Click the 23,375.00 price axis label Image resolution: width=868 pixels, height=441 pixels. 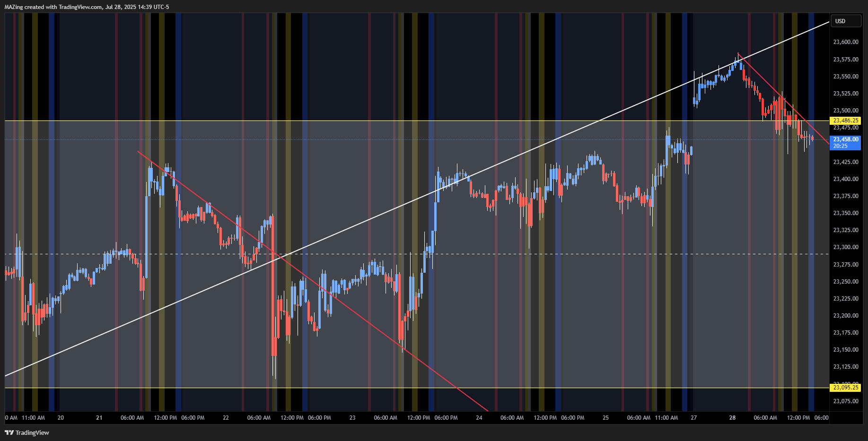coord(846,196)
